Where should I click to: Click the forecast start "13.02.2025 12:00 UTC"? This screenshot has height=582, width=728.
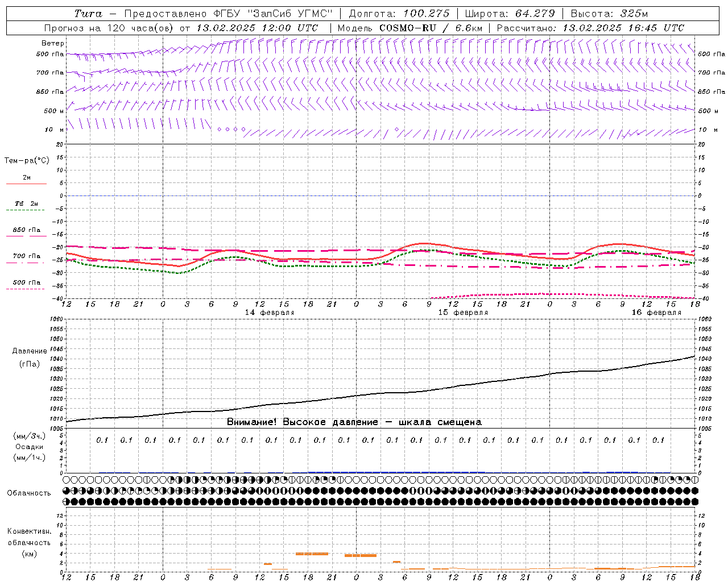[x=257, y=28]
